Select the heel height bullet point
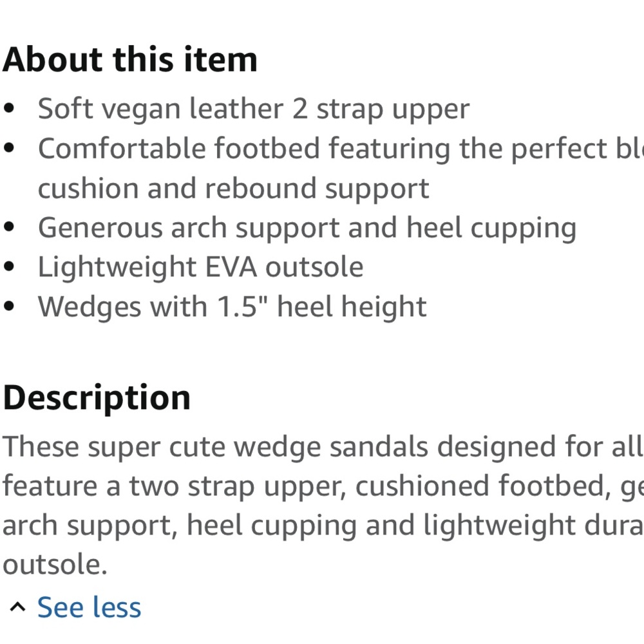The width and height of the screenshot is (644, 644). [x=232, y=306]
